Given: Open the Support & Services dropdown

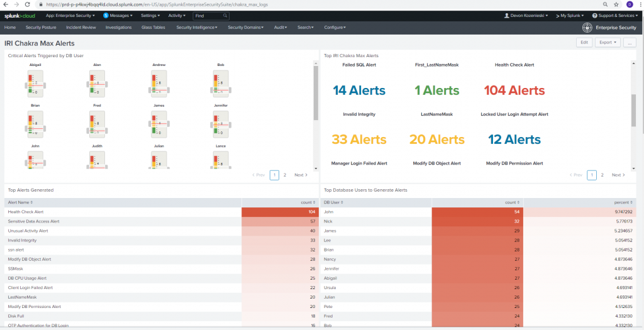Looking at the screenshot, I should click(616, 16).
